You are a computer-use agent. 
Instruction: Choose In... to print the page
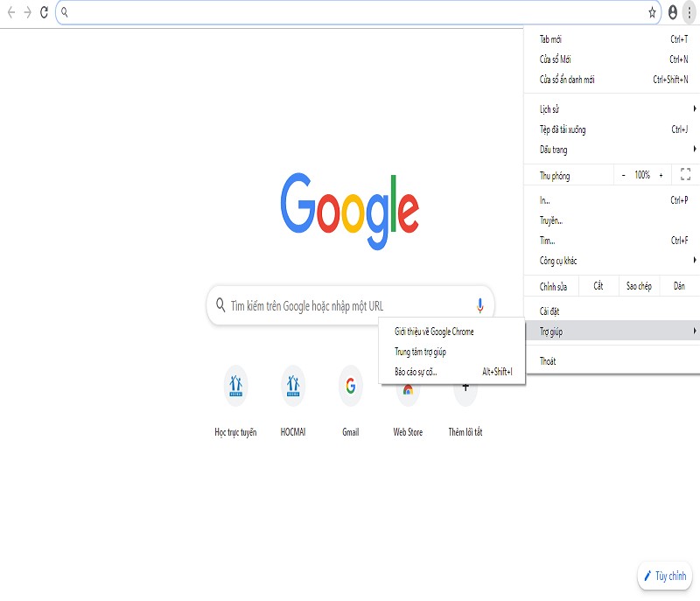pyautogui.click(x=612, y=200)
